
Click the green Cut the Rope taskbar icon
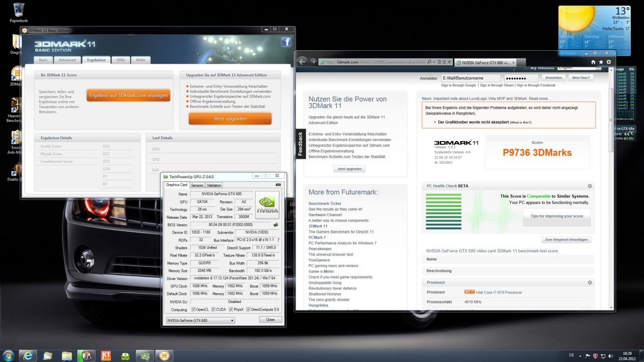tap(126, 356)
